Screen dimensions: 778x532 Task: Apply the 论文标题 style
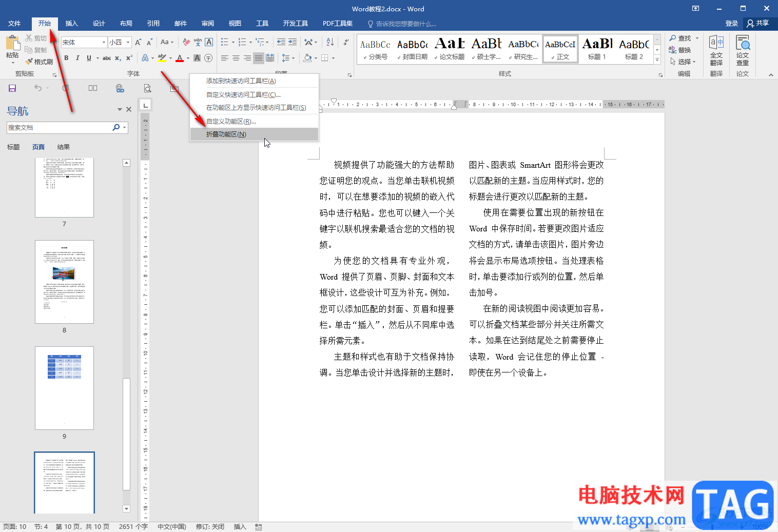point(450,50)
